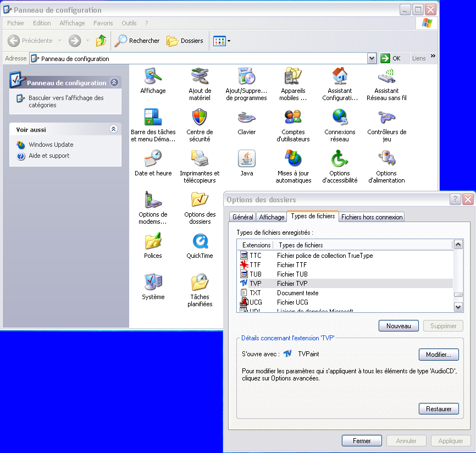
Task: Click the file types list scroll-down arrow
Action: (458, 307)
